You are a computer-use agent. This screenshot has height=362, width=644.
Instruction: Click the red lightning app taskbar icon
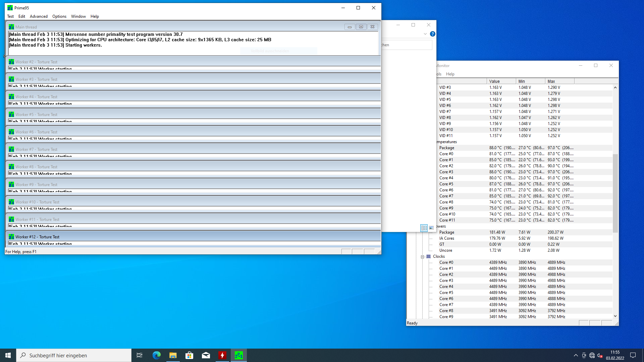point(222,355)
